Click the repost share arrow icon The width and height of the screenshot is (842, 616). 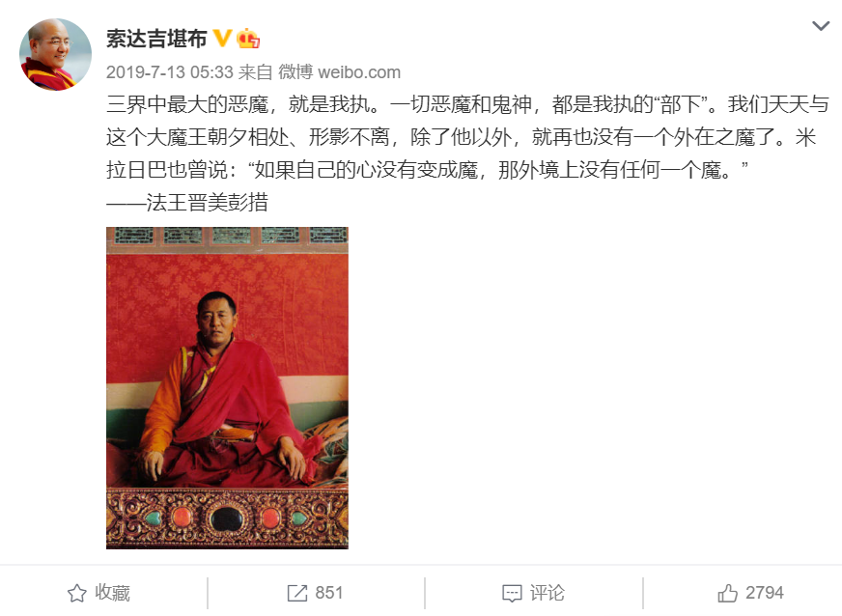pos(297,593)
